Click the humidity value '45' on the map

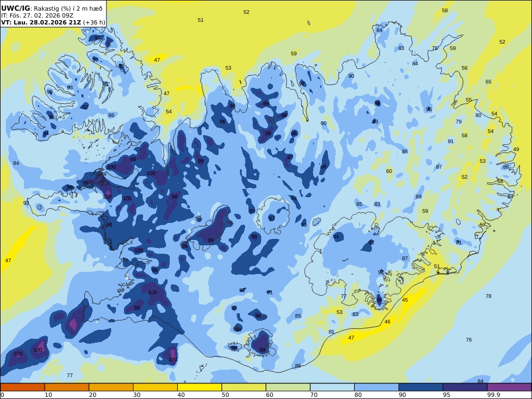tap(405, 300)
